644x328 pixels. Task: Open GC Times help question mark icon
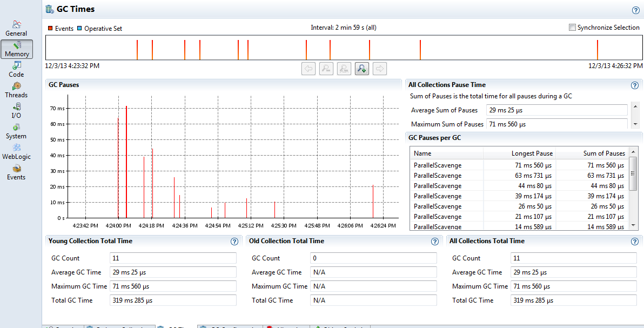point(635,10)
